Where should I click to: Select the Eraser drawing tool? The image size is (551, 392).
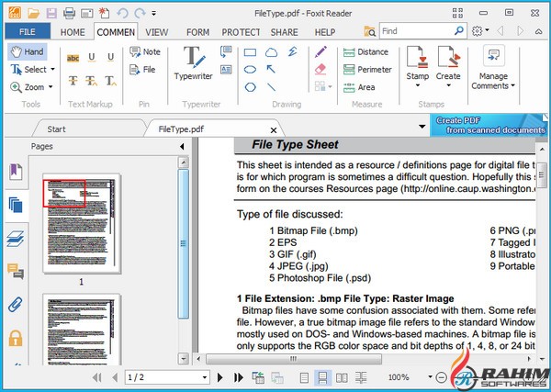pyautogui.click(x=320, y=69)
